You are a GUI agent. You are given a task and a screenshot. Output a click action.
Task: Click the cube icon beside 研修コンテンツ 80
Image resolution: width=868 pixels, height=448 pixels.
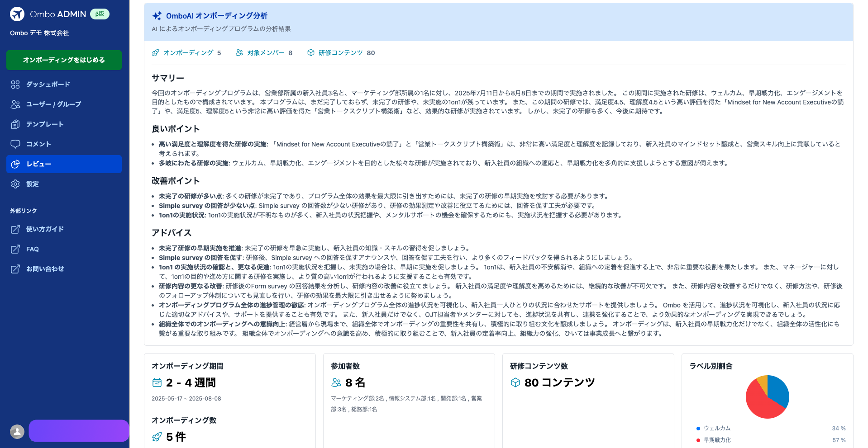pyautogui.click(x=311, y=53)
